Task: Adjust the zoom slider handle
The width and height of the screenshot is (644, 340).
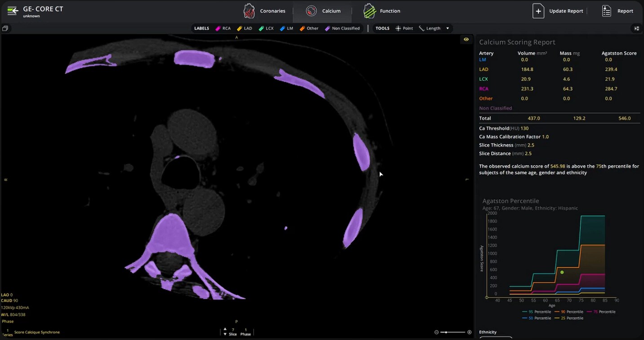Action: pyautogui.click(x=446, y=332)
